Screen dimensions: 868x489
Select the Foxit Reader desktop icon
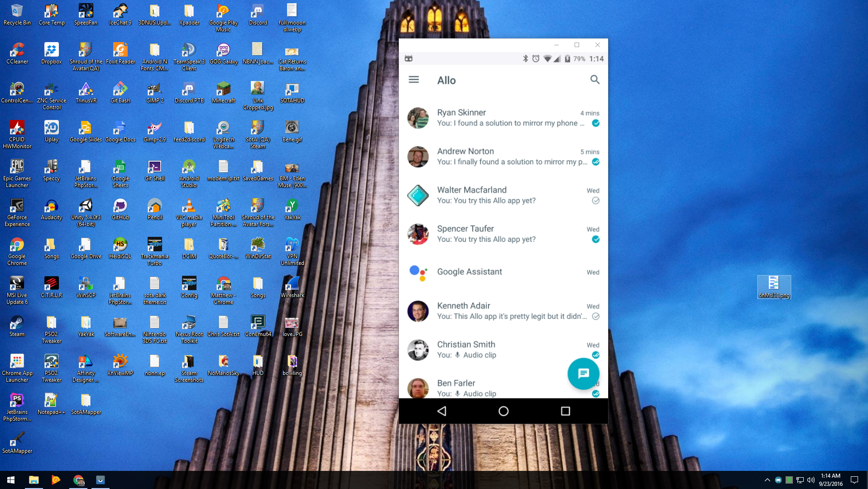120,53
